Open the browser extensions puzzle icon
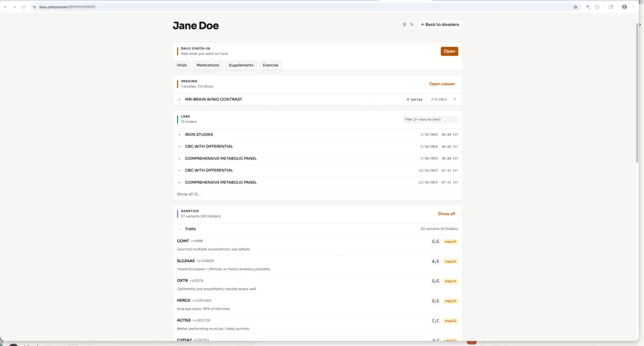 (x=598, y=7)
